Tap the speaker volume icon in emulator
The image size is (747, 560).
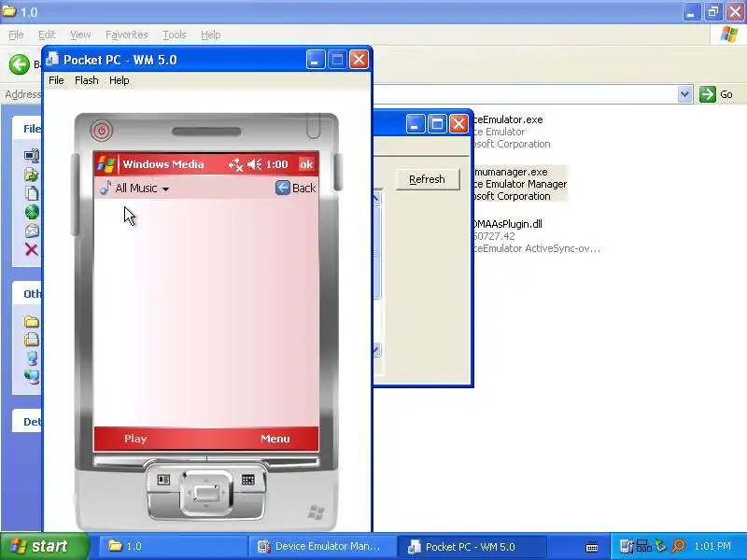tap(255, 165)
